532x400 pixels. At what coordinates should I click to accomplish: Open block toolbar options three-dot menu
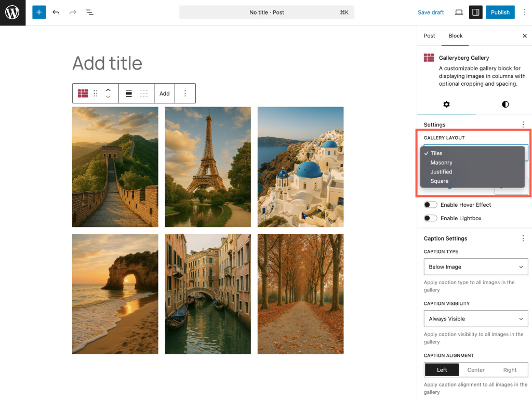(x=185, y=94)
